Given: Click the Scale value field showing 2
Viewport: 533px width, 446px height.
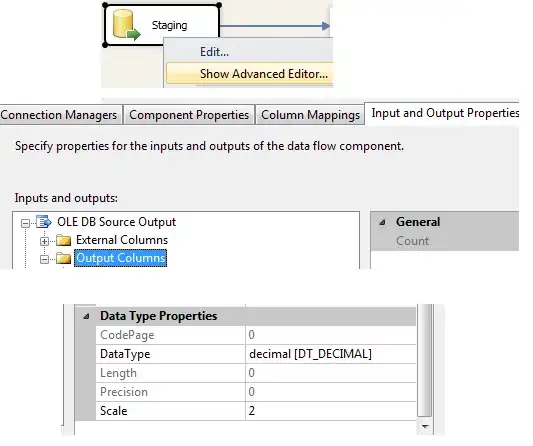Looking at the screenshot, I should coord(330,411).
